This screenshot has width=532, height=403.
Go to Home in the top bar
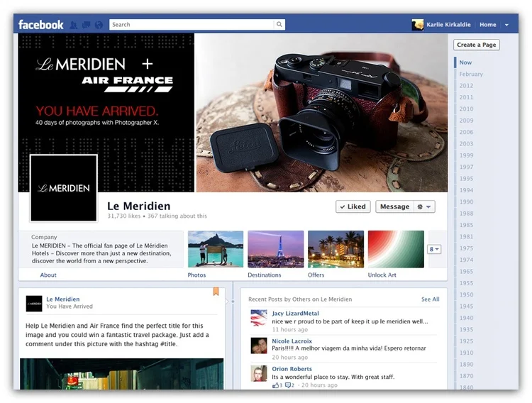pos(487,25)
